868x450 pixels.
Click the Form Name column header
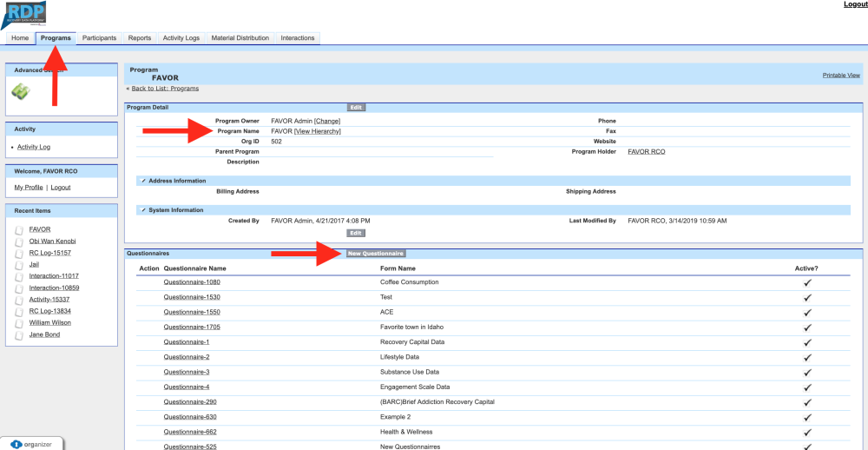coord(398,268)
